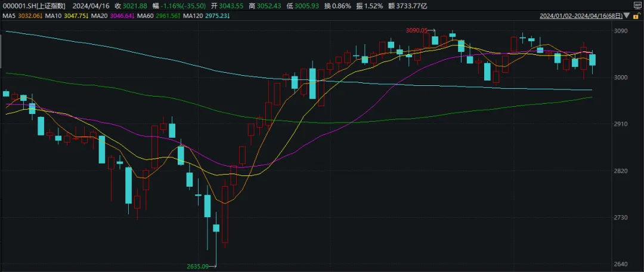Click the last candlestick on chart
The image size is (644, 272).
click(592, 60)
